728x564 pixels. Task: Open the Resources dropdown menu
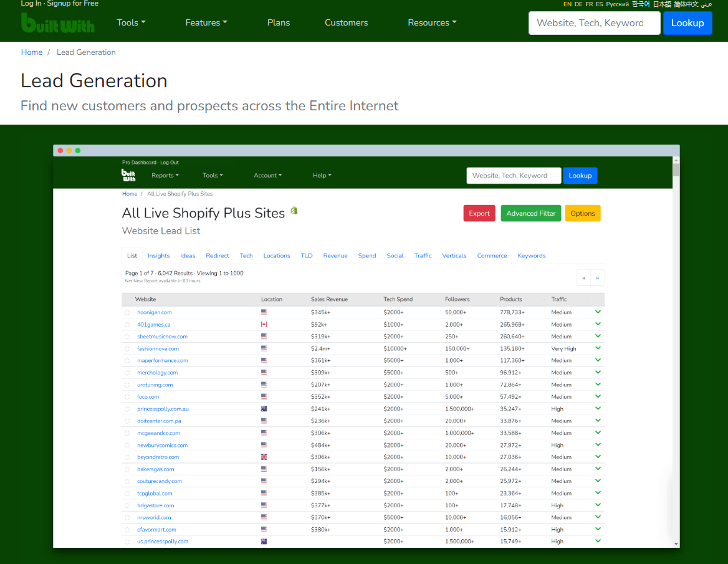(x=432, y=22)
